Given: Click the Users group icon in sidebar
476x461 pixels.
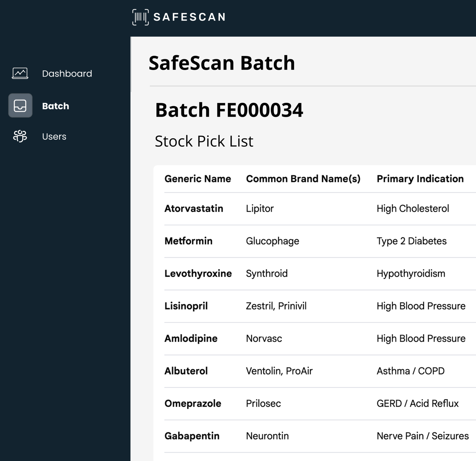Looking at the screenshot, I should tap(20, 136).
